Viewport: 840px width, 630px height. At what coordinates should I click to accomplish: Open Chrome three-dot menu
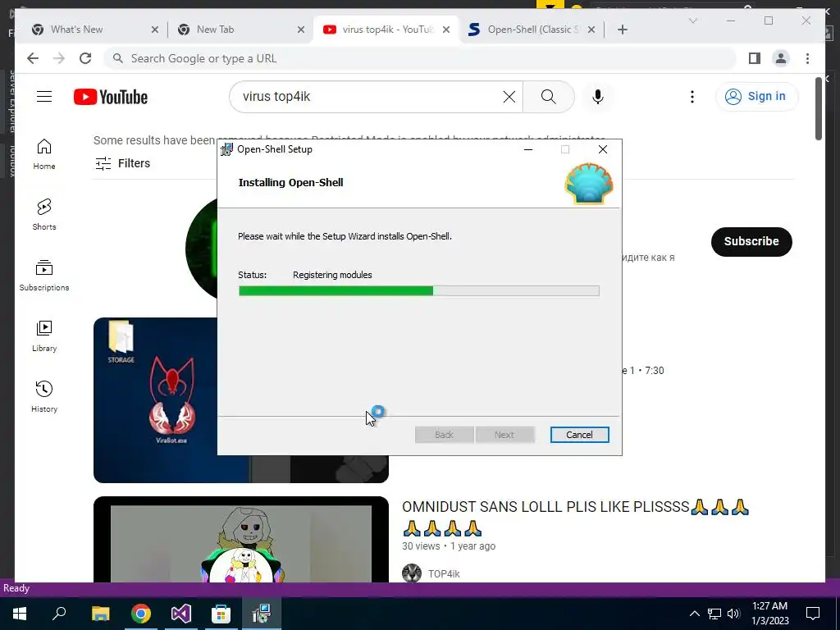807,58
